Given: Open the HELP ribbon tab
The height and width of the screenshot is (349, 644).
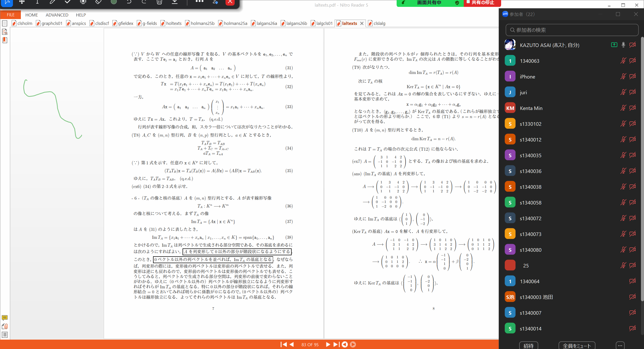Looking at the screenshot, I should pos(81,15).
